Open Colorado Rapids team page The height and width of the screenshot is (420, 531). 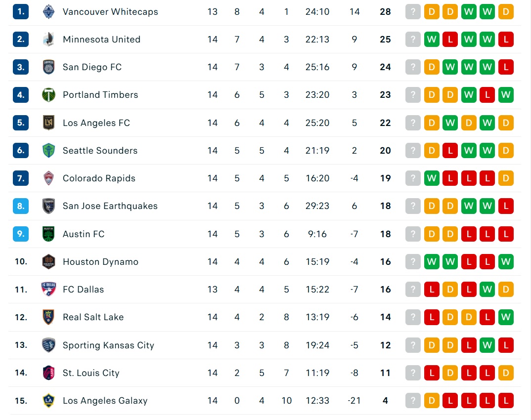(99, 178)
